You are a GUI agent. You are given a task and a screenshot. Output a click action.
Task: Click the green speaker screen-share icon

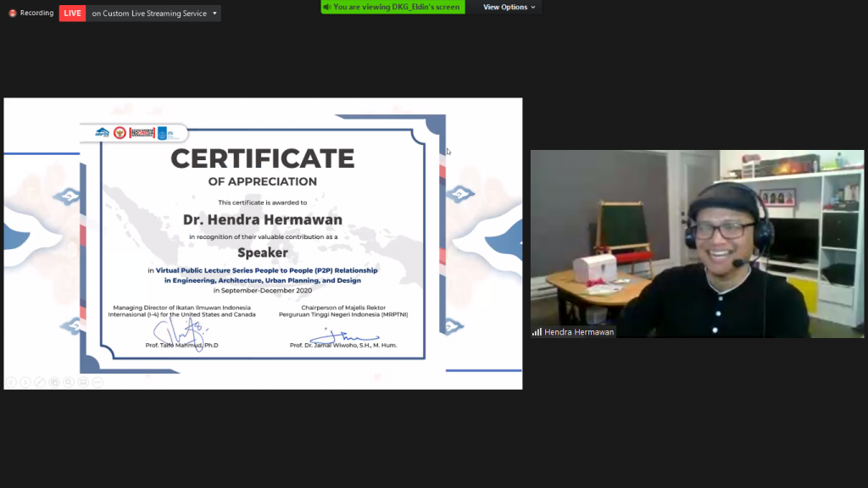pyautogui.click(x=327, y=7)
